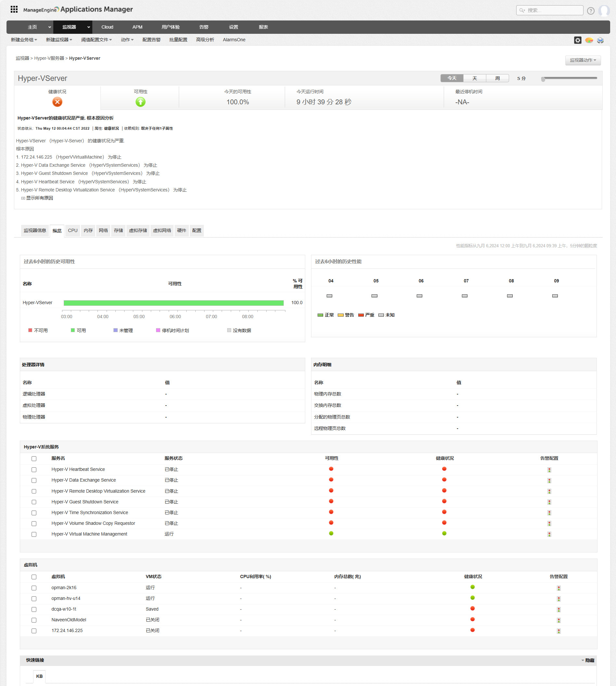Click the critical health status icon
Screen dimensions: 616x686
[57, 102]
